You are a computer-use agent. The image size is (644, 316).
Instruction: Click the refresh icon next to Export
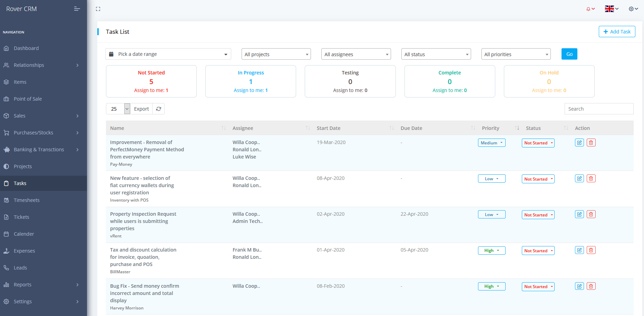point(158,109)
